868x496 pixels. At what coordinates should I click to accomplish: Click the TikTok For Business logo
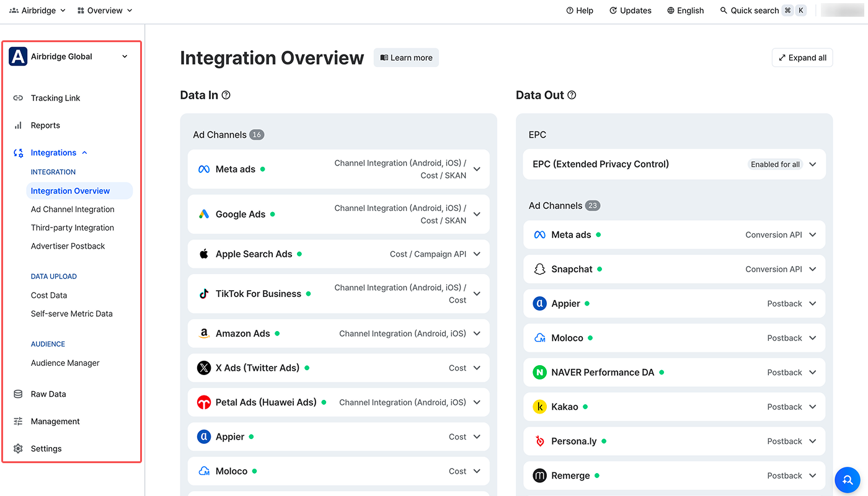click(204, 294)
